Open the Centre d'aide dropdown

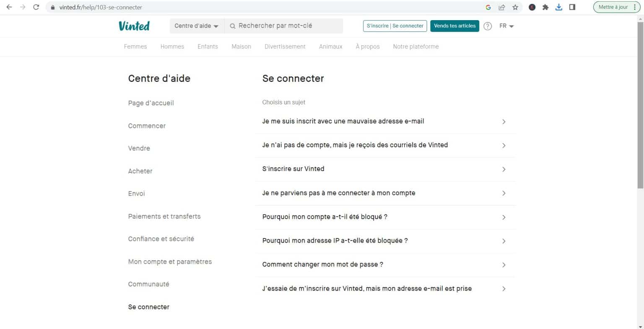(x=196, y=26)
